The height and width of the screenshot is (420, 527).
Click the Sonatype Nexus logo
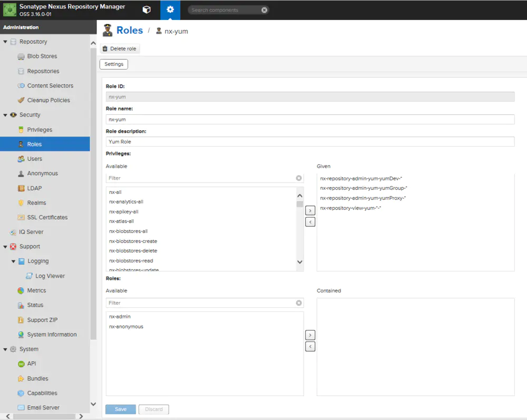(9, 9)
